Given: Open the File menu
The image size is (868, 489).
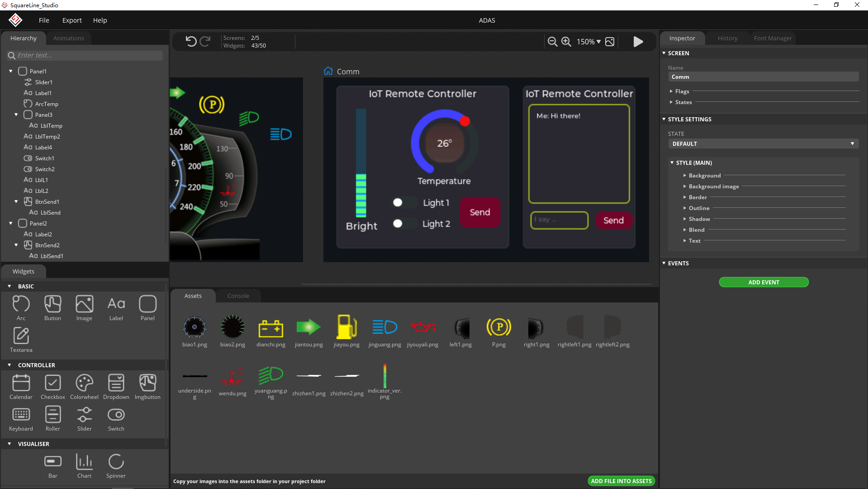Looking at the screenshot, I should [44, 20].
